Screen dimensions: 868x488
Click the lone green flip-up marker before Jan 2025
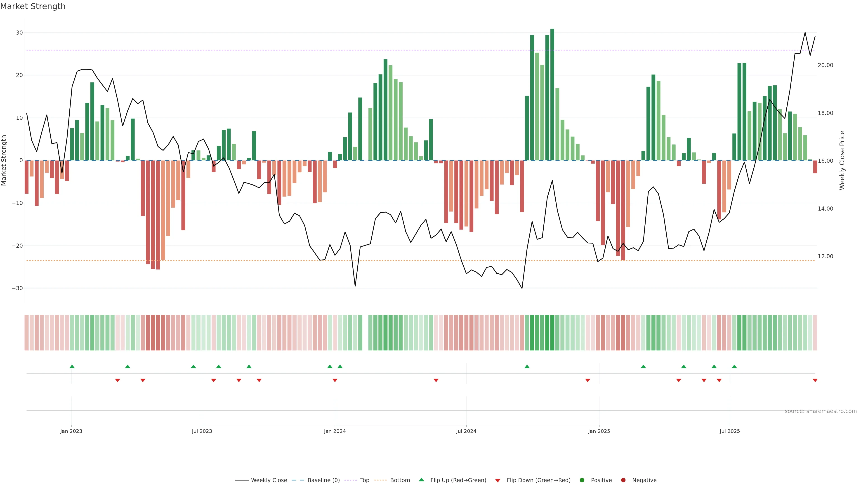(x=527, y=366)
